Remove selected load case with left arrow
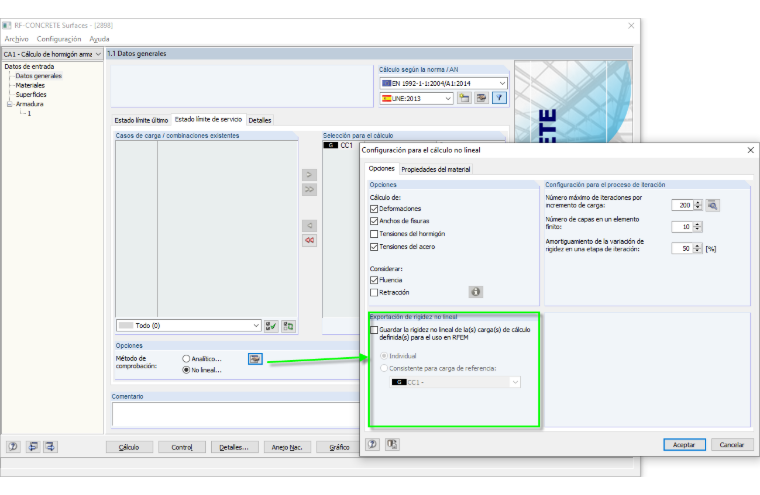 click(x=309, y=225)
